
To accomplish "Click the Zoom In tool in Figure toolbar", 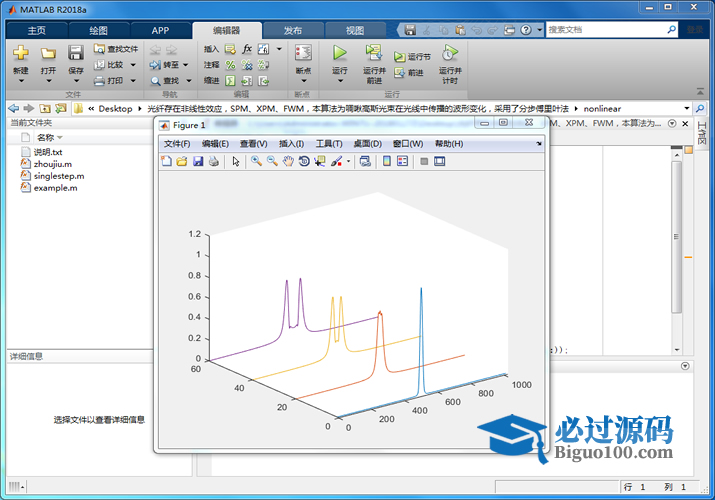I will tap(257, 161).
